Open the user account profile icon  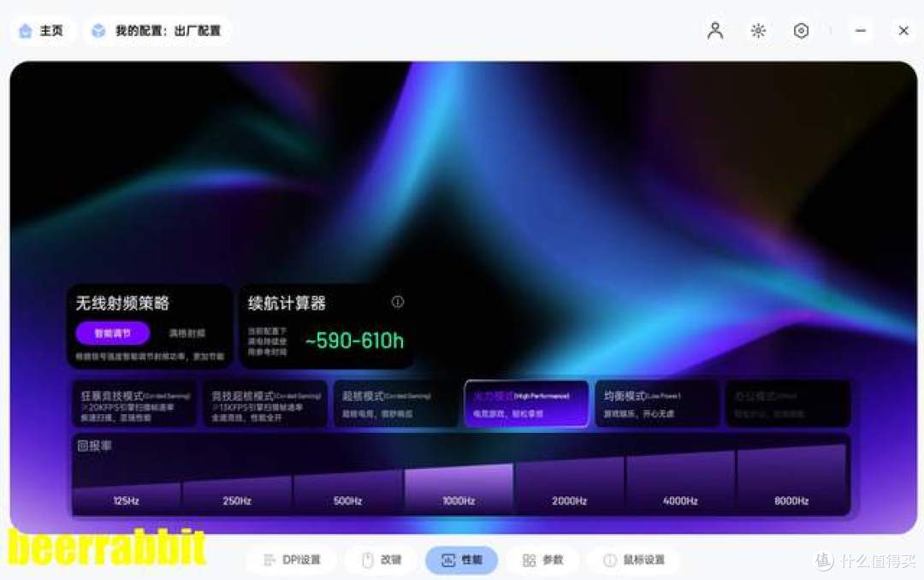coord(714,31)
